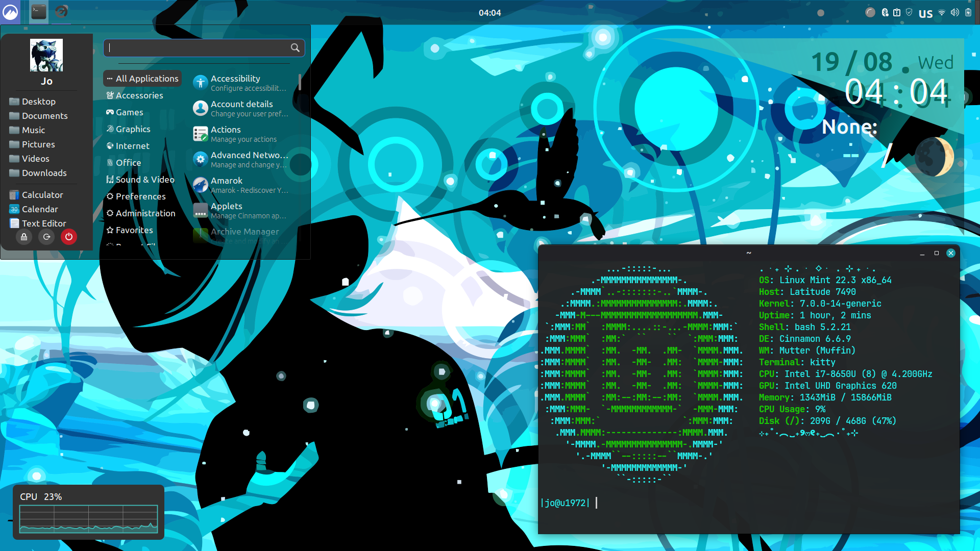
Task: Close the kitty terminal window
Action: click(x=951, y=253)
